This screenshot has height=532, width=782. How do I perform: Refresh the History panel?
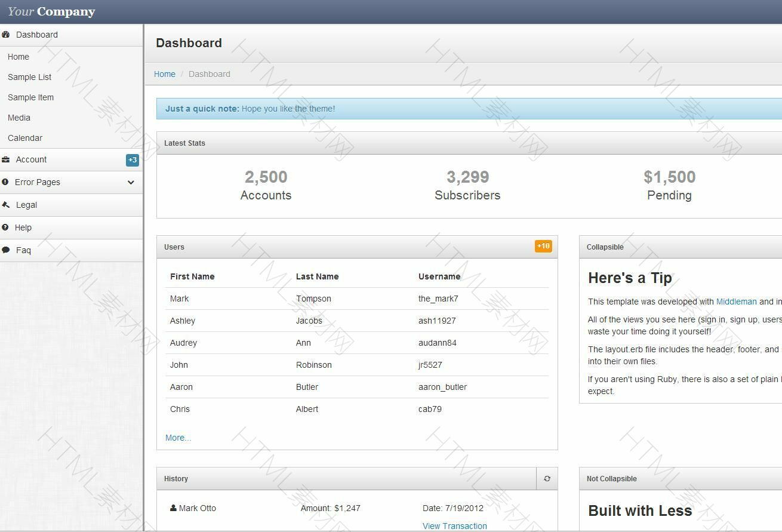click(547, 479)
